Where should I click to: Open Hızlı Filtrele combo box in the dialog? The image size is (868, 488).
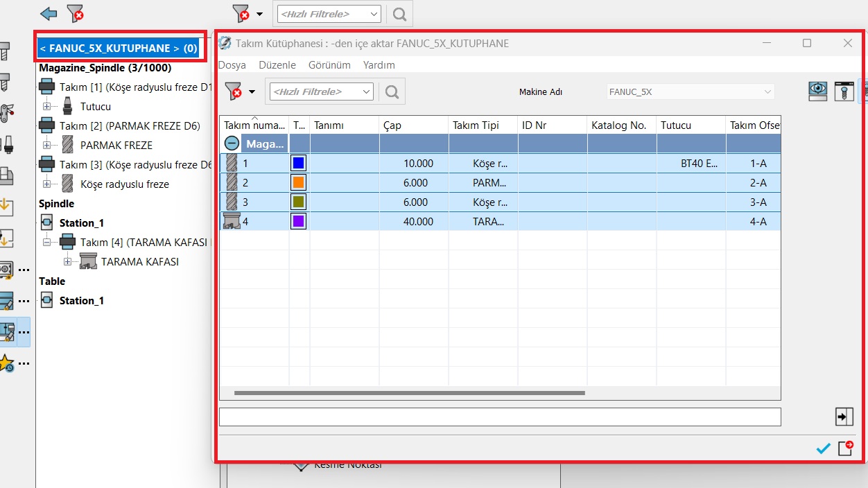coord(322,91)
